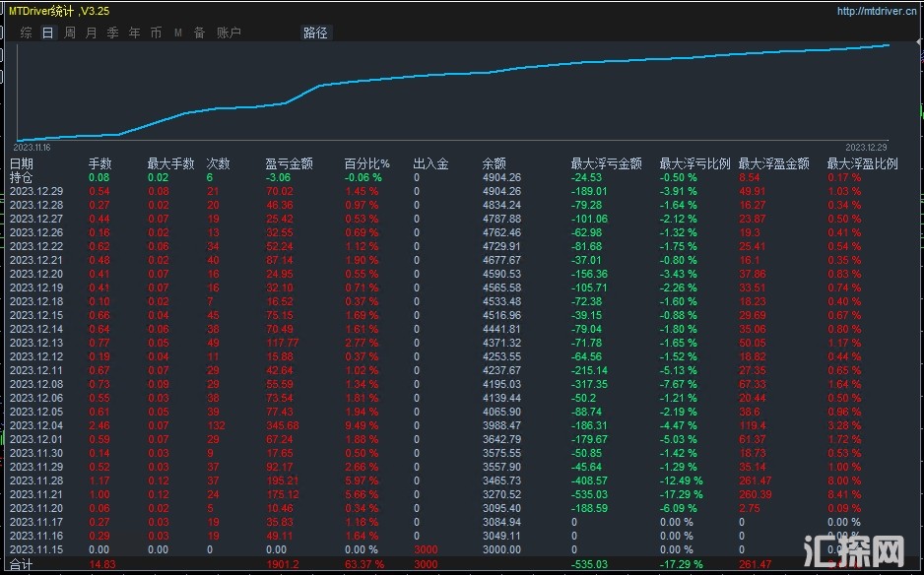
Task: Click the M tab
Action: tap(178, 32)
